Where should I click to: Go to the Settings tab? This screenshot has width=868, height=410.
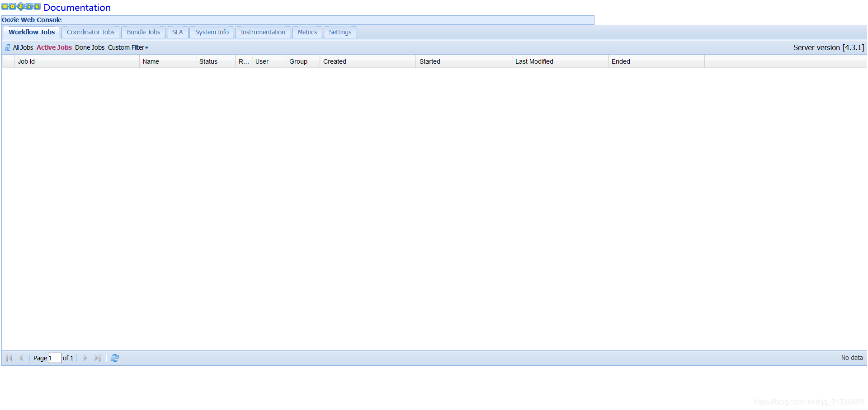tap(340, 32)
